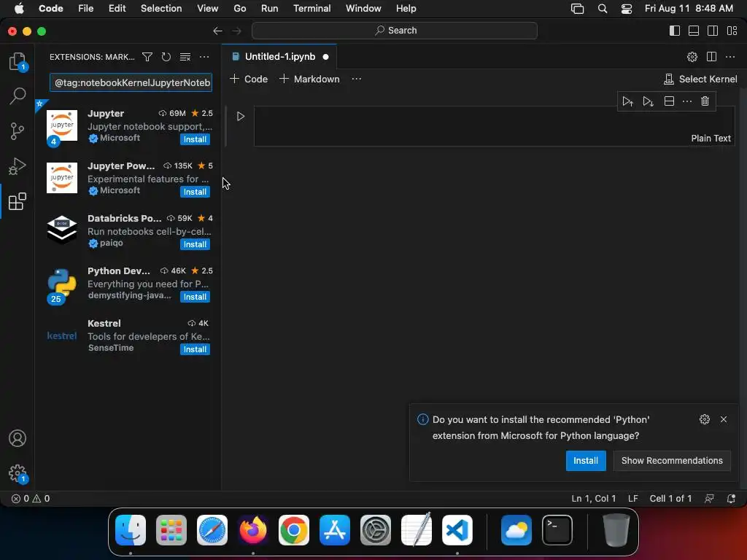
Task: Select the Untitled-1.ipynb tab
Action: point(279,57)
